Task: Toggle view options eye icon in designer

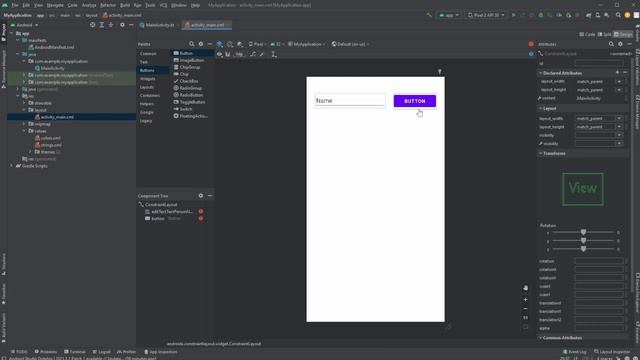Action: coord(220,54)
